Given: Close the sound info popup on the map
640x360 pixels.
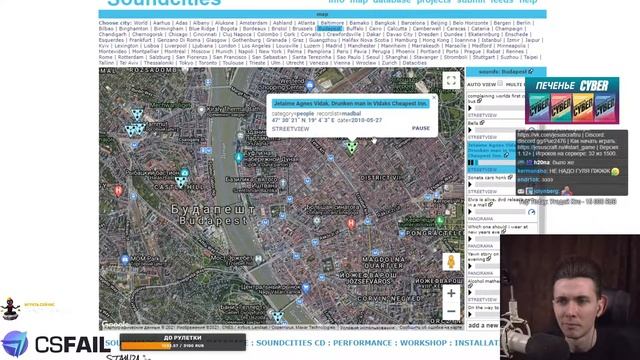Looking at the screenshot, I should click(x=434, y=98).
